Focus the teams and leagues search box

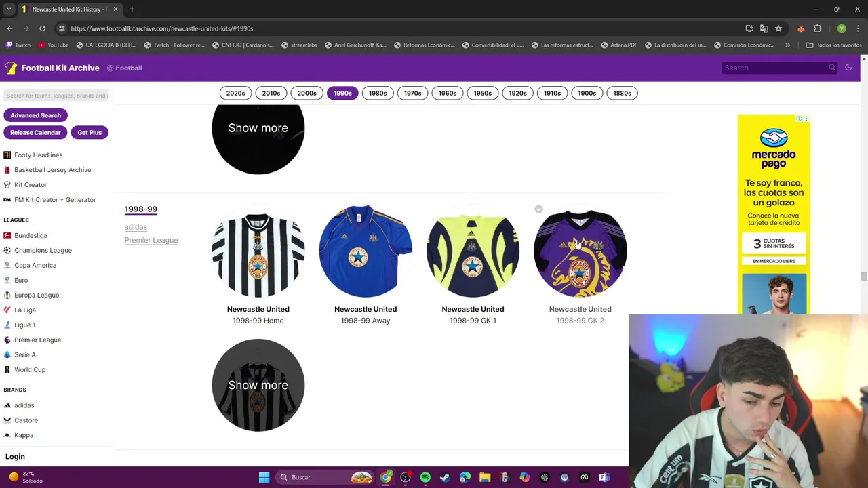tap(56, 96)
